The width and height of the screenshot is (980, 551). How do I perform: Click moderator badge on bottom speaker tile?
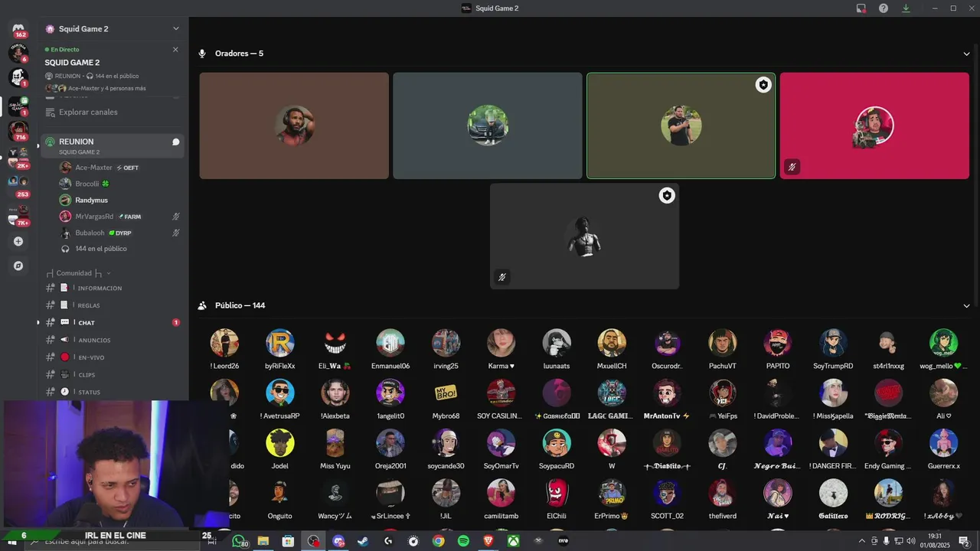[667, 196]
